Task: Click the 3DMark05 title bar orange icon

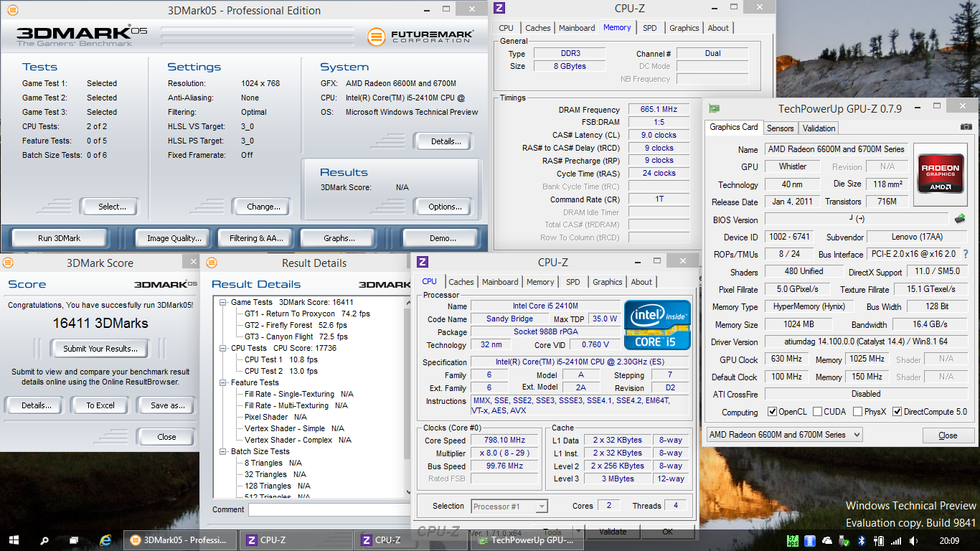Action: click(13, 10)
